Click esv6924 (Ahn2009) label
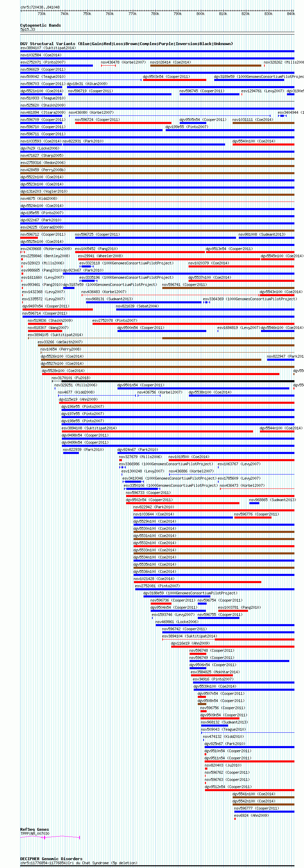304x868 pixels. [x=251, y=815]
